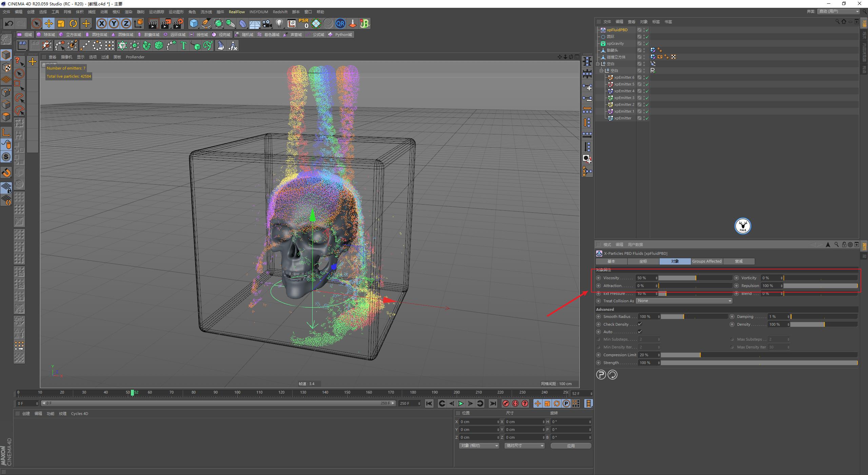
Task: Collapse the 空白 null in the object tree
Action: point(597,63)
